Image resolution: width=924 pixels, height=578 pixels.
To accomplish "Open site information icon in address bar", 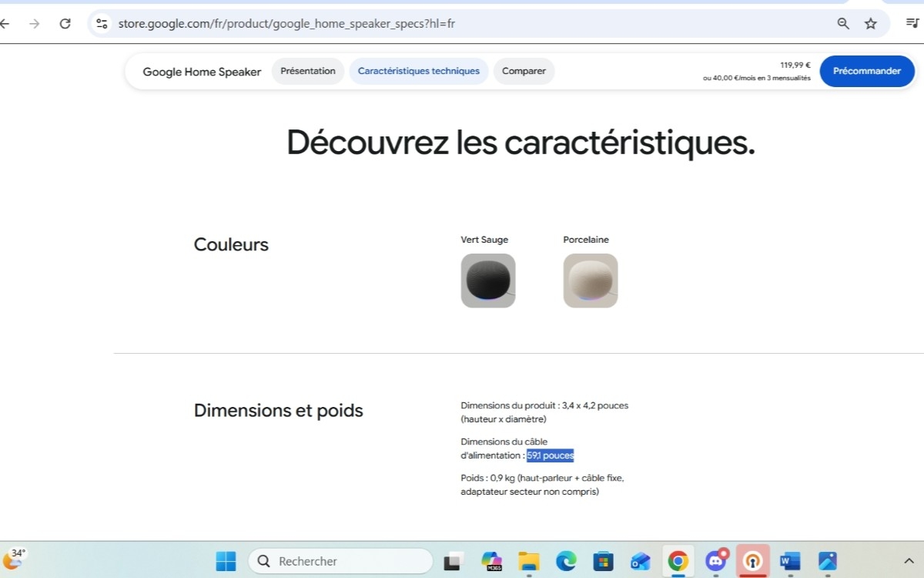I will (x=102, y=24).
